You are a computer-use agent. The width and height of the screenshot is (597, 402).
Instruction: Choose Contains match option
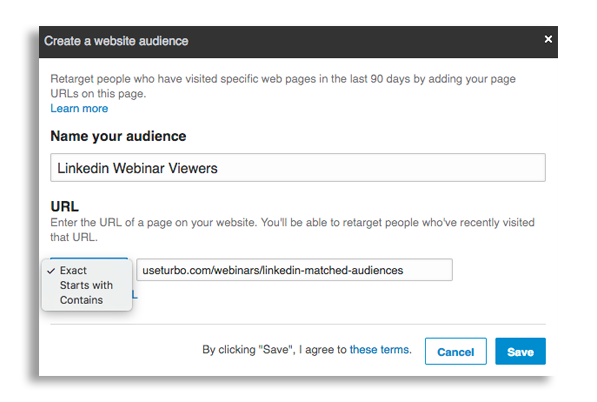pyautogui.click(x=87, y=300)
